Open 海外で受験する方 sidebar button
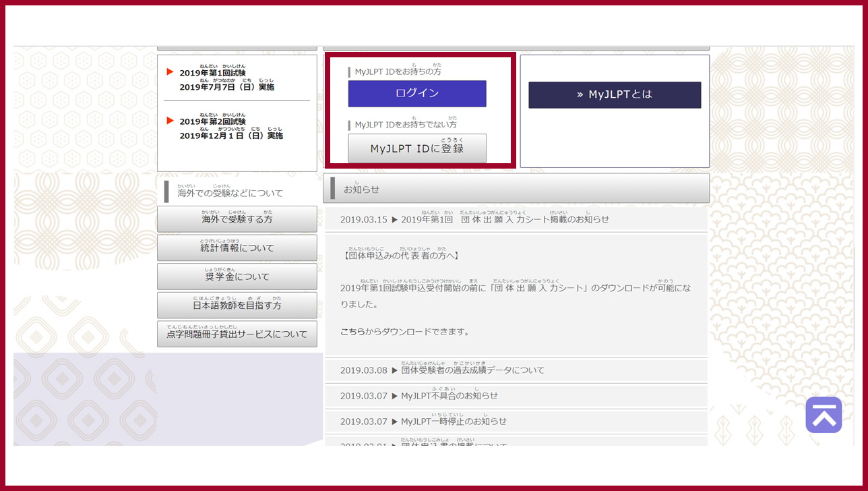Screen dimensions: 868x491 pos(237,219)
